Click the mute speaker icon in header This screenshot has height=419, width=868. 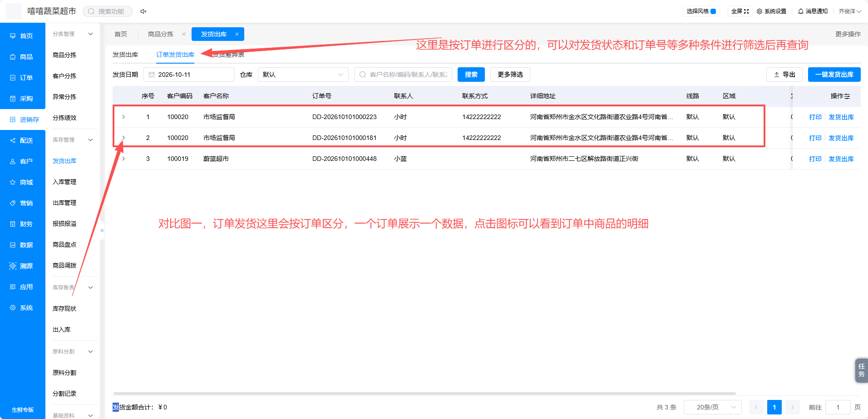(143, 11)
